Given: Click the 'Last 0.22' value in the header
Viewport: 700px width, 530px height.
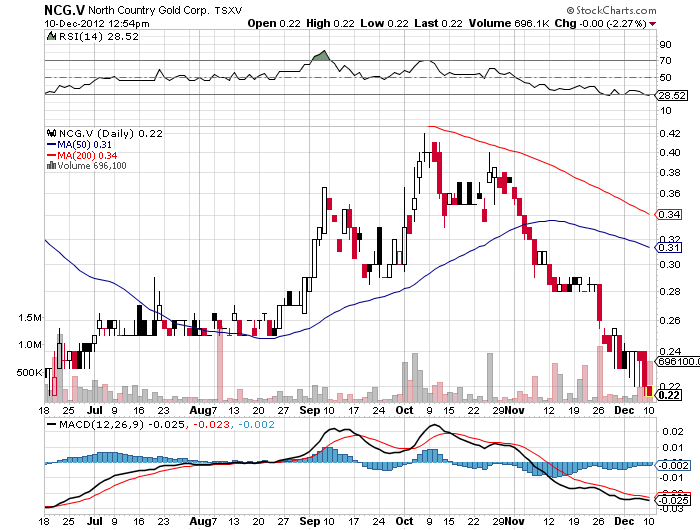Looking at the screenshot, I should pyautogui.click(x=438, y=23).
